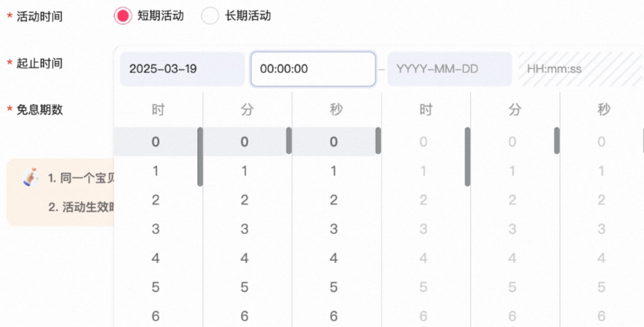Choose minute 5 in start time 分 column
The image size is (644, 327).
tap(244, 287)
